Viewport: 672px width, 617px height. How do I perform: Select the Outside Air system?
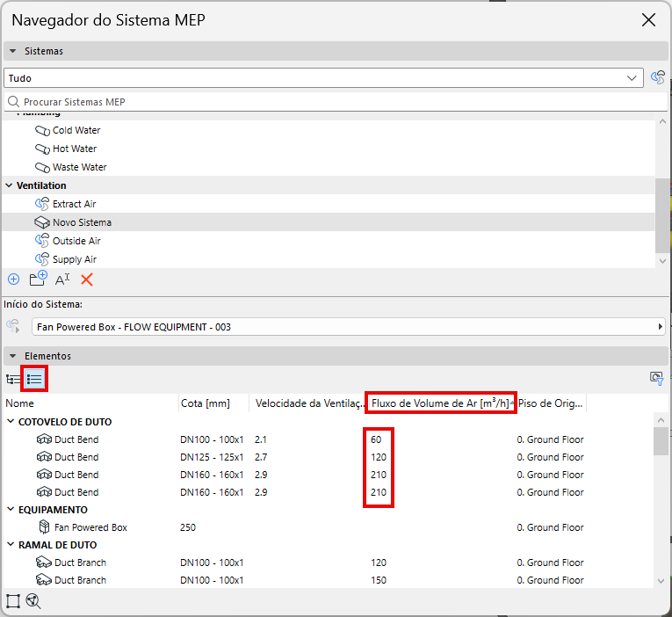coord(329,241)
